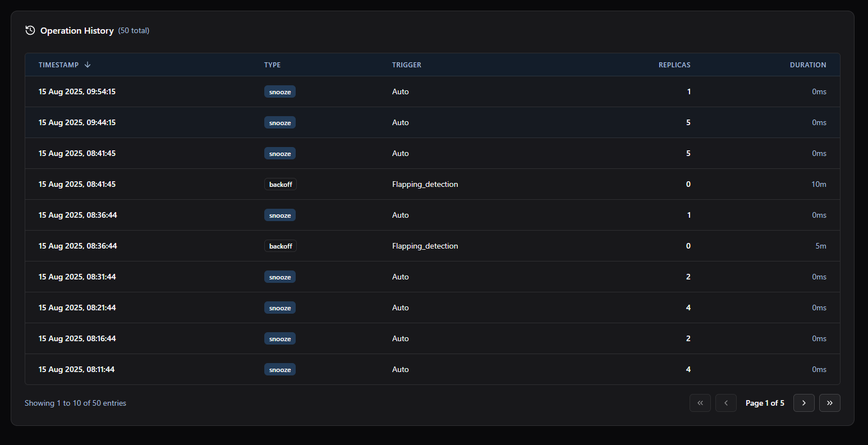868x445 pixels.
Task: Click the Type column header
Action: coord(272,65)
